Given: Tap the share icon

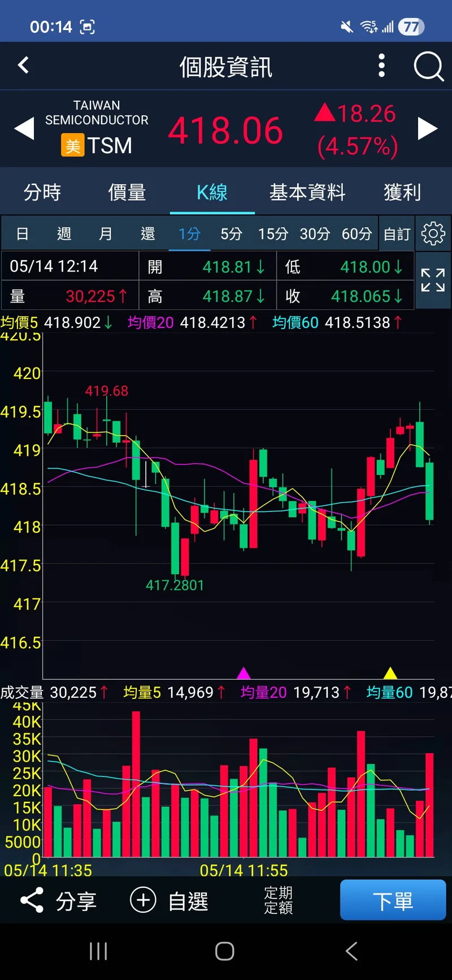Looking at the screenshot, I should (x=32, y=900).
